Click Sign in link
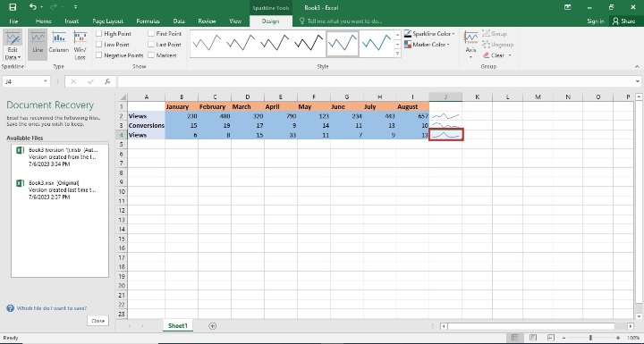 596,21
